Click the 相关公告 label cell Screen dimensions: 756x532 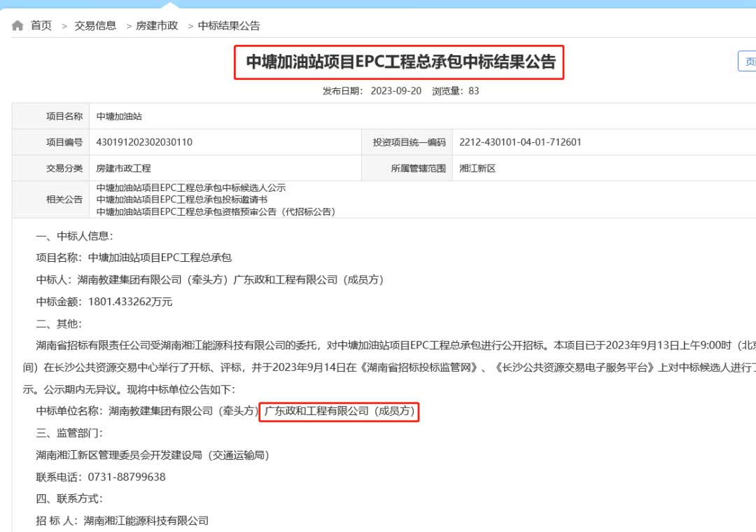pos(50,199)
